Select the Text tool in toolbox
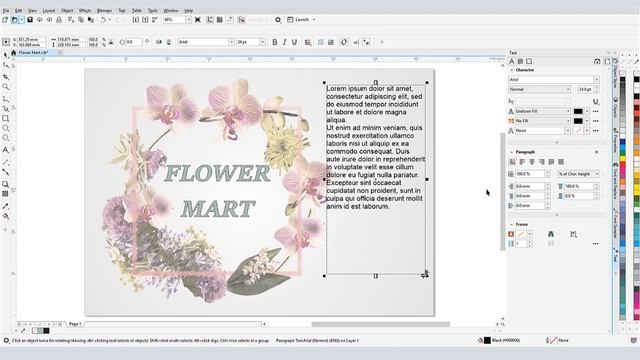Viewport: 640px width, 360px height. point(6,150)
